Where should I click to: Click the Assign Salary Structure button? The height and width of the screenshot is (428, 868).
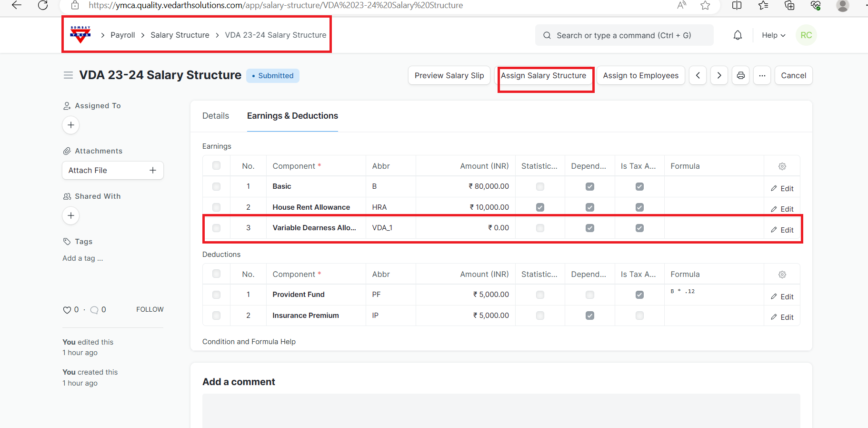click(543, 75)
